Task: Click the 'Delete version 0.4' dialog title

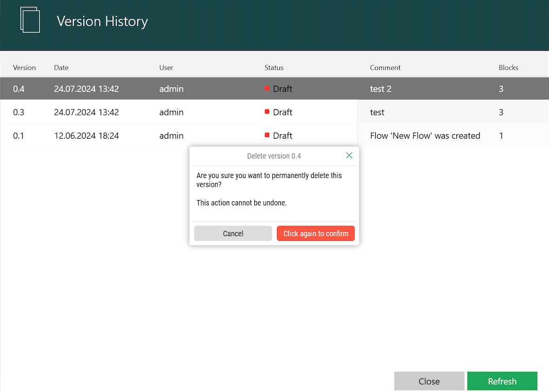Action: point(274,156)
